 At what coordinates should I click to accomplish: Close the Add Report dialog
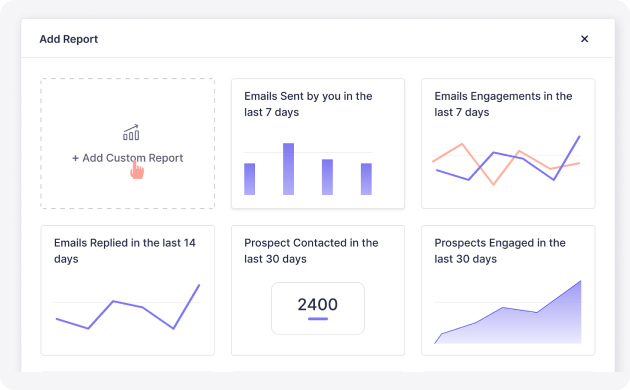point(584,39)
